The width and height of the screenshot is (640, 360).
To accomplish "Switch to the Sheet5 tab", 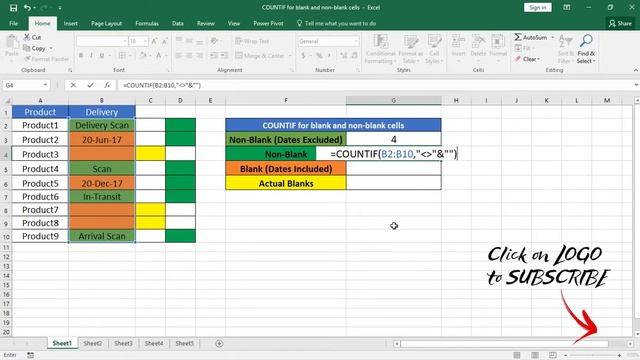I will point(184,344).
